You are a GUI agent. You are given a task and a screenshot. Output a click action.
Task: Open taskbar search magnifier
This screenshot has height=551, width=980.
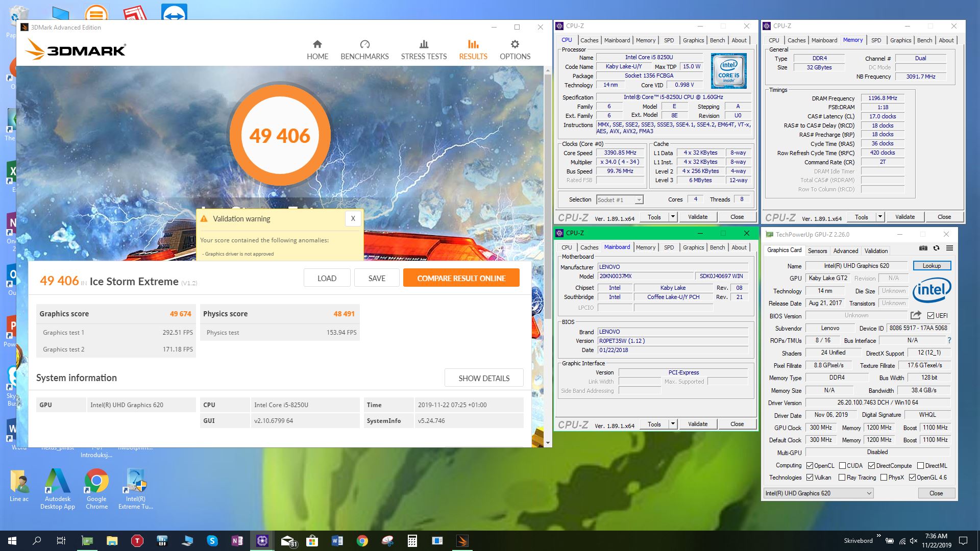coord(37,541)
